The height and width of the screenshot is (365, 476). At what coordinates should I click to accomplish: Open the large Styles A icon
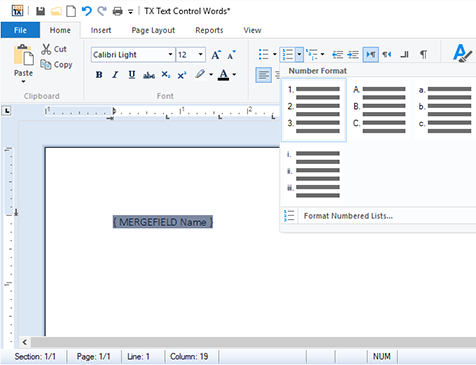click(462, 53)
